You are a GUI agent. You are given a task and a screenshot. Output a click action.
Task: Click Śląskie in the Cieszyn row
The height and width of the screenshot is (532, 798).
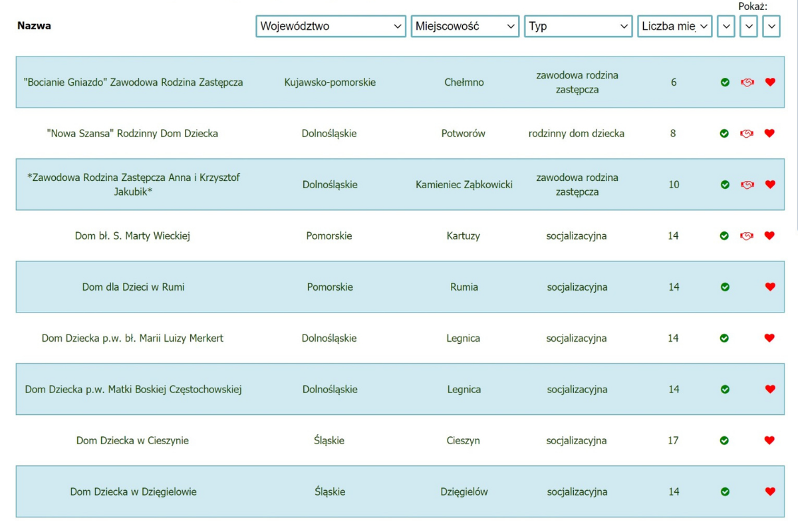[x=329, y=440]
